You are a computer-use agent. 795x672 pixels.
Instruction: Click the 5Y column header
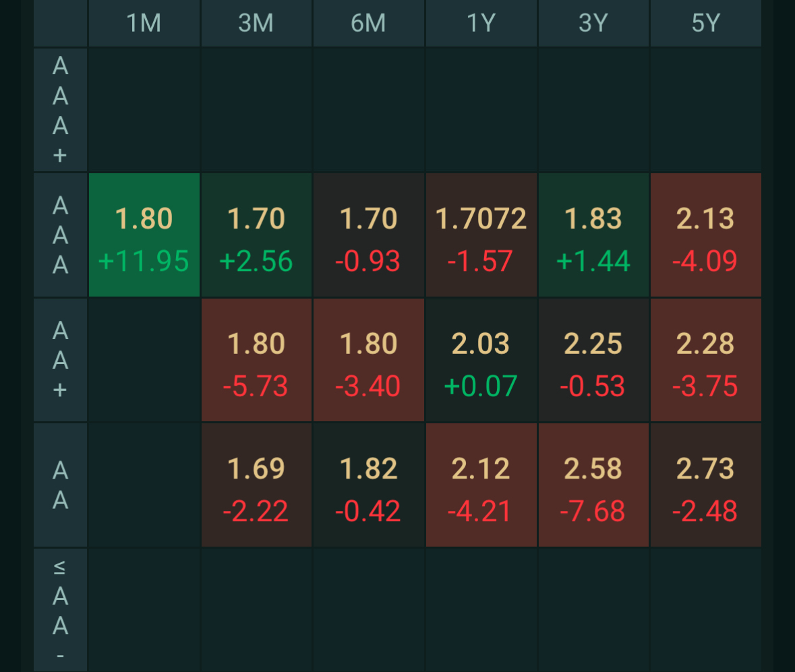pyautogui.click(x=705, y=24)
